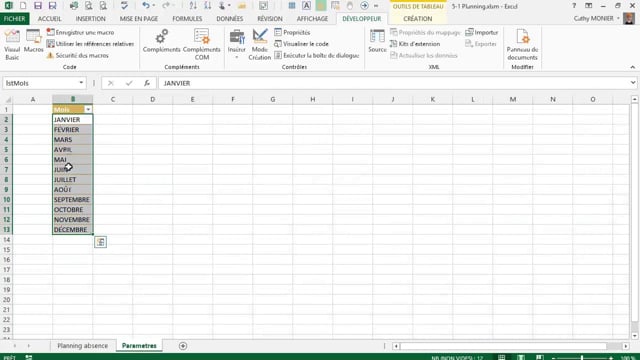
Task: Open Sécurité des macros settings
Action: click(x=78, y=55)
